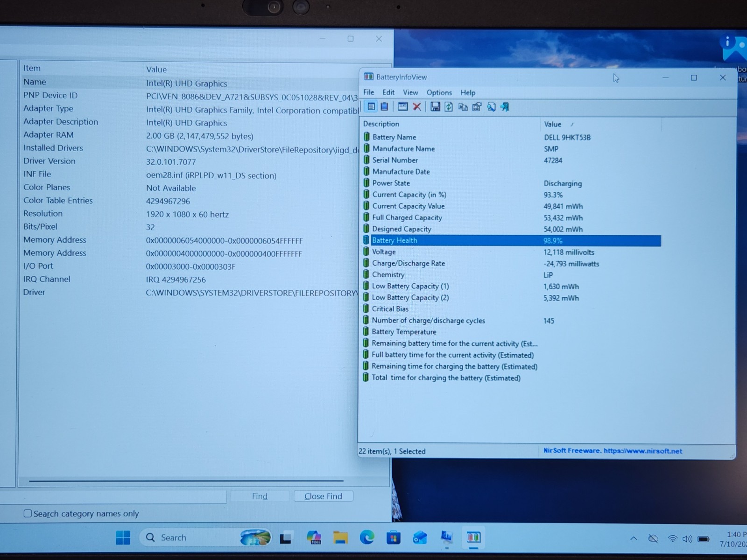
Task: Open the Edit menu in BatteryInfoView
Action: coord(388,92)
